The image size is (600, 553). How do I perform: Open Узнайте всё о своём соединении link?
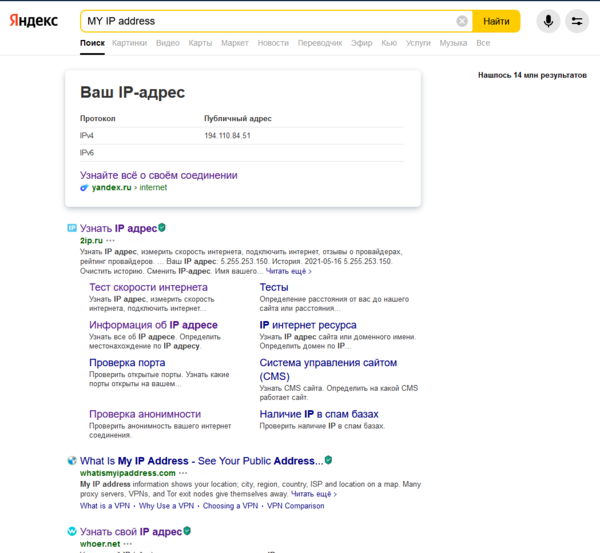pos(158,175)
